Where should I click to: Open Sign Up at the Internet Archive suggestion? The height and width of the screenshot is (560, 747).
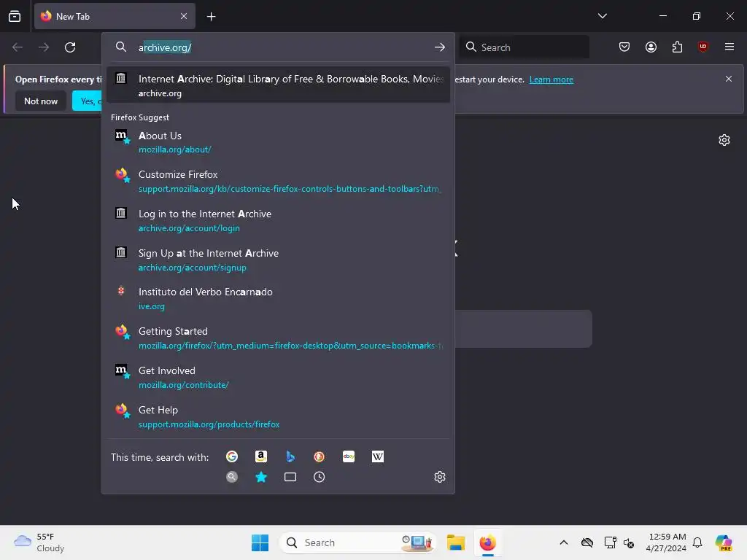[x=278, y=260]
